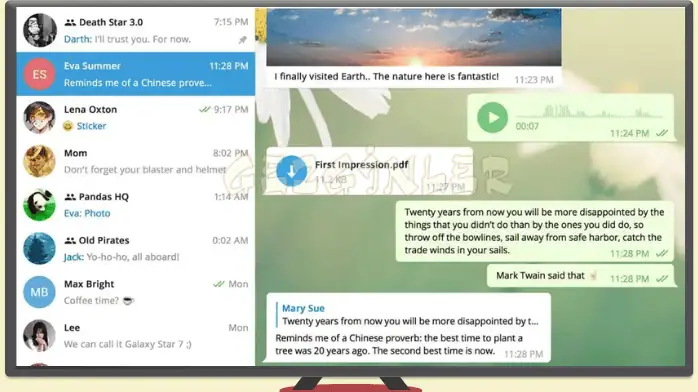Click the Sticker emoji in Lena Oxton's preview
The height and width of the screenshot is (392, 698).
click(68, 126)
